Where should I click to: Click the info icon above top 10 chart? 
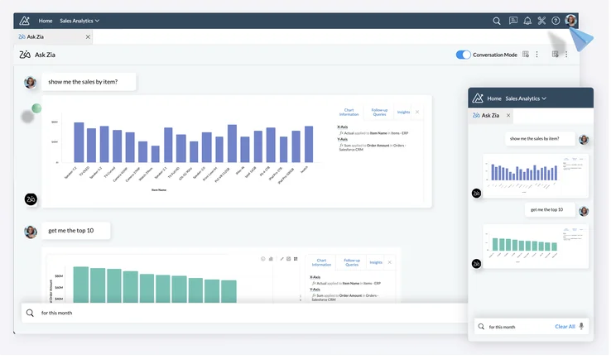click(x=262, y=259)
